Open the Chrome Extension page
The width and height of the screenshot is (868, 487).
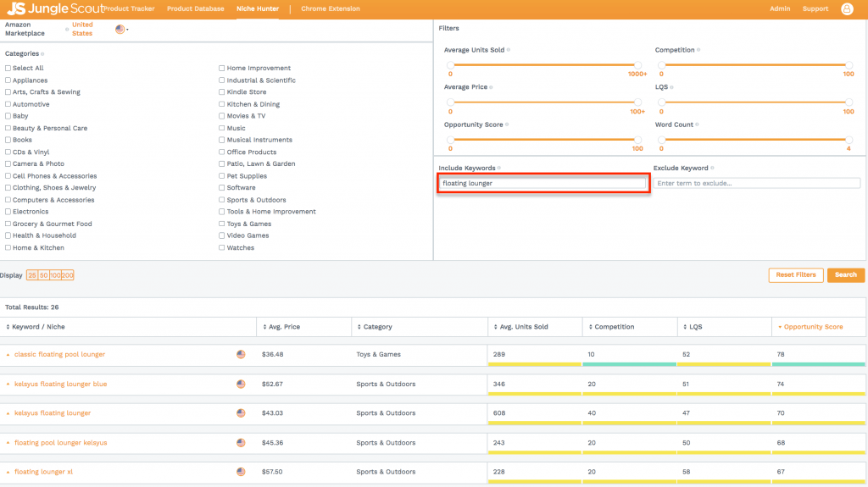pyautogui.click(x=331, y=8)
